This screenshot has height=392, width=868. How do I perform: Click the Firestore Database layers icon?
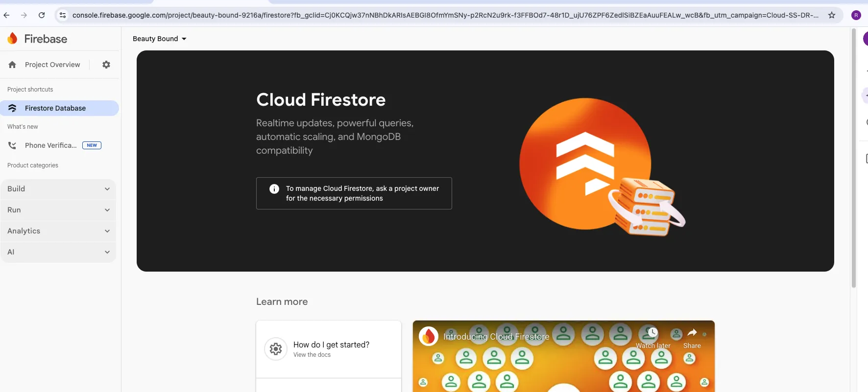point(13,108)
